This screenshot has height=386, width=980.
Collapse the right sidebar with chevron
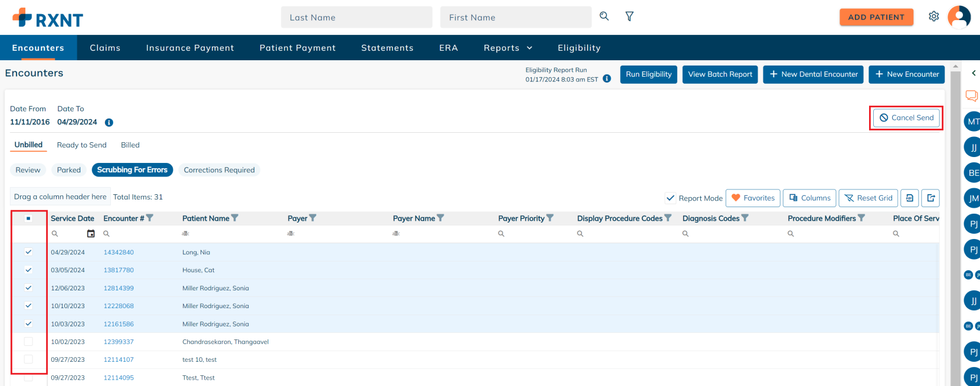(x=973, y=73)
